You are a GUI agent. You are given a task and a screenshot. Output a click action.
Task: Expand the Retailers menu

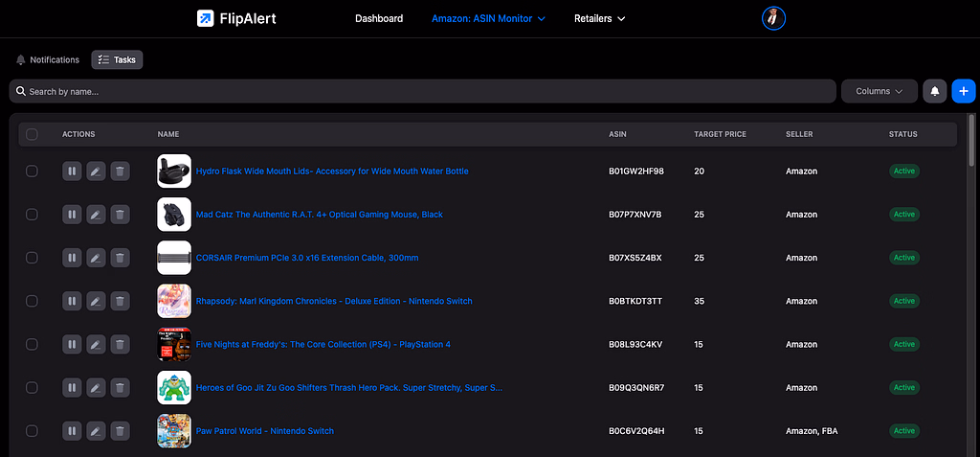click(599, 19)
